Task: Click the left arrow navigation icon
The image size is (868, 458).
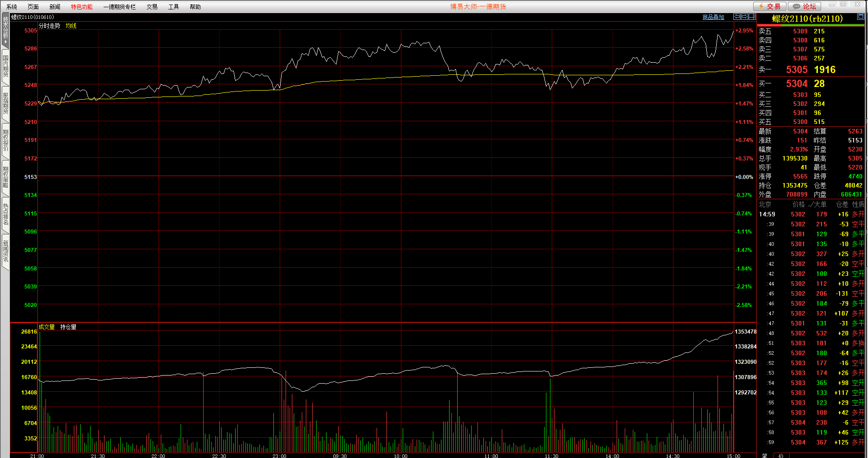Action: pyautogui.click(x=737, y=17)
